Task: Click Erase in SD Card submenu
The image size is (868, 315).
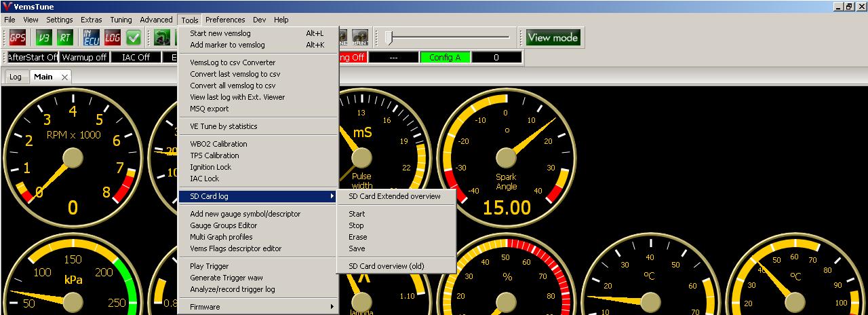Action: (x=396, y=237)
